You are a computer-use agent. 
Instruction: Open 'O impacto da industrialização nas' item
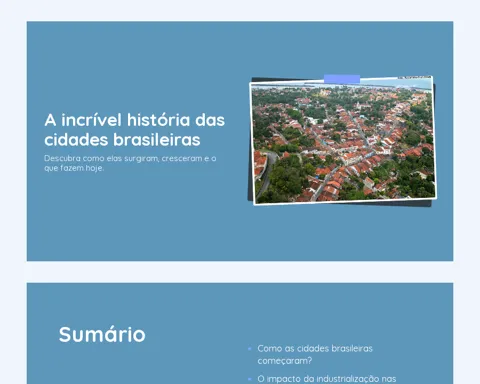click(327, 379)
